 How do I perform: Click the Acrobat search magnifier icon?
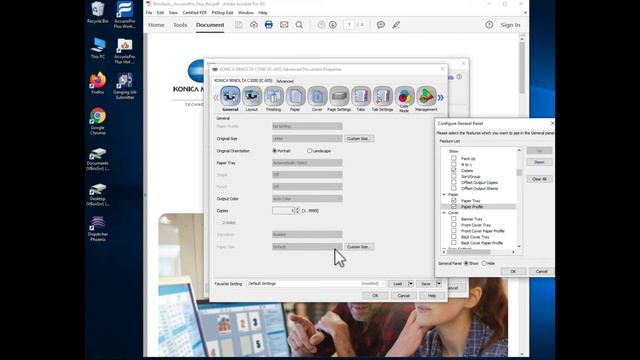click(299, 25)
